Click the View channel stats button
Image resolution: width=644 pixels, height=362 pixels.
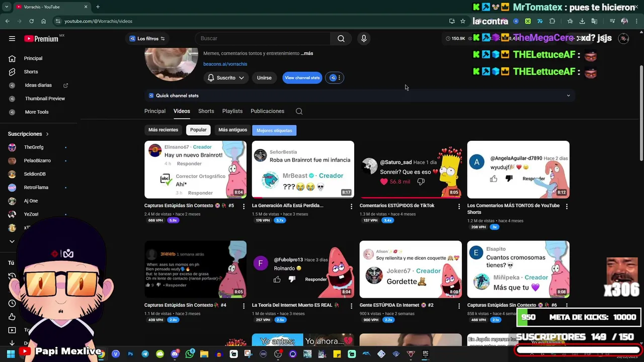point(302,78)
